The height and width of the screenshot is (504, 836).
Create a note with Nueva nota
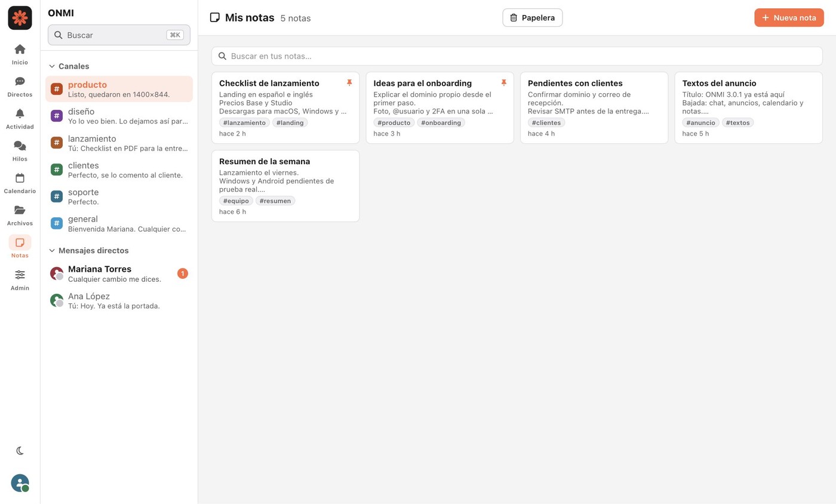click(789, 18)
